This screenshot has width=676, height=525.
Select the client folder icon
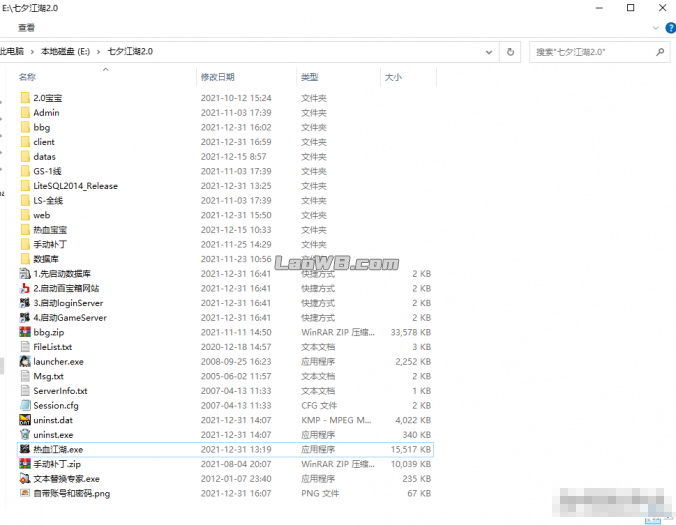25,142
